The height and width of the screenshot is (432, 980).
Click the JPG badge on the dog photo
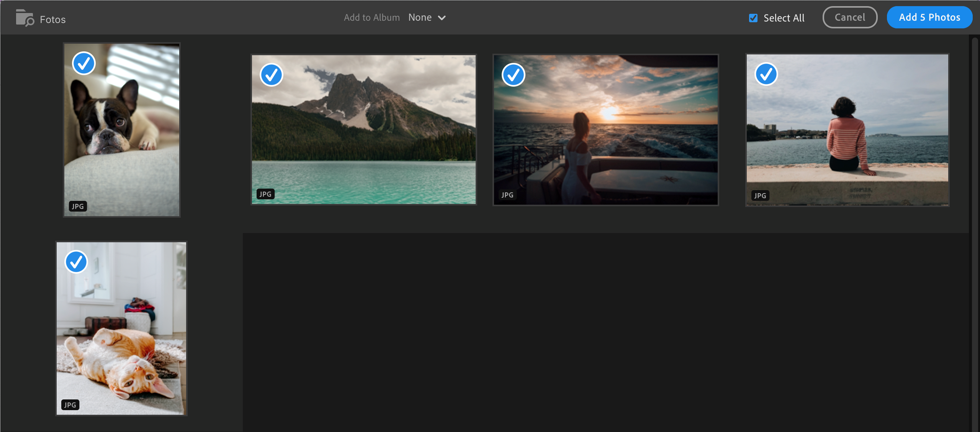coord(78,206)
